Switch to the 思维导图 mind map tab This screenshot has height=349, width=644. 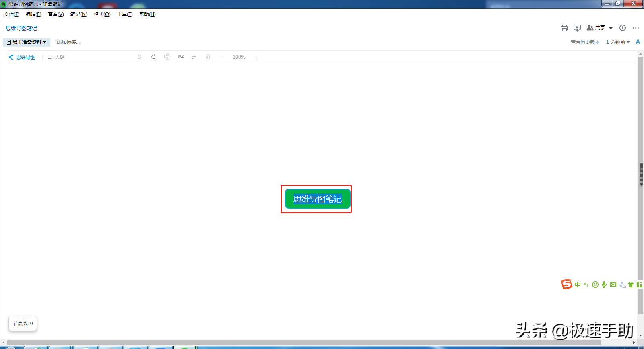tap(22, 57)
